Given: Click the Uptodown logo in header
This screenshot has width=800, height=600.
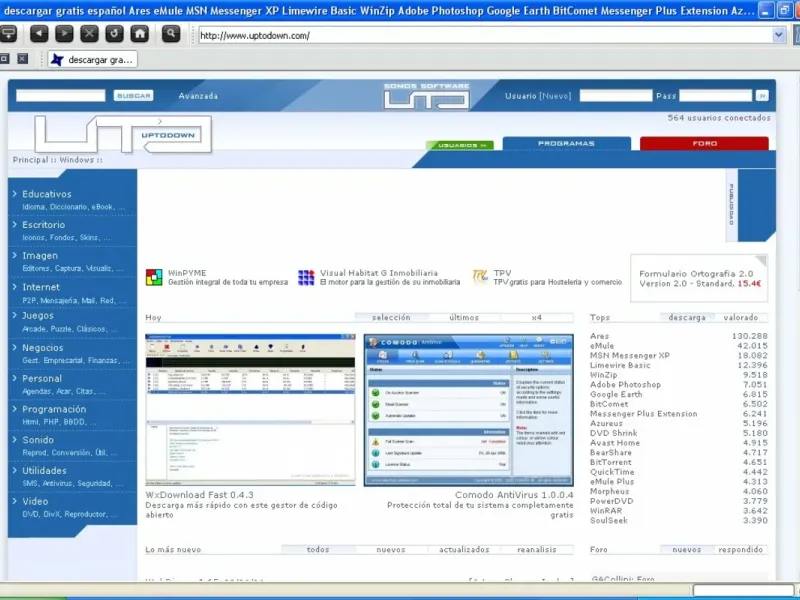Looking at the screenshot, I should [x=123, y=134].
